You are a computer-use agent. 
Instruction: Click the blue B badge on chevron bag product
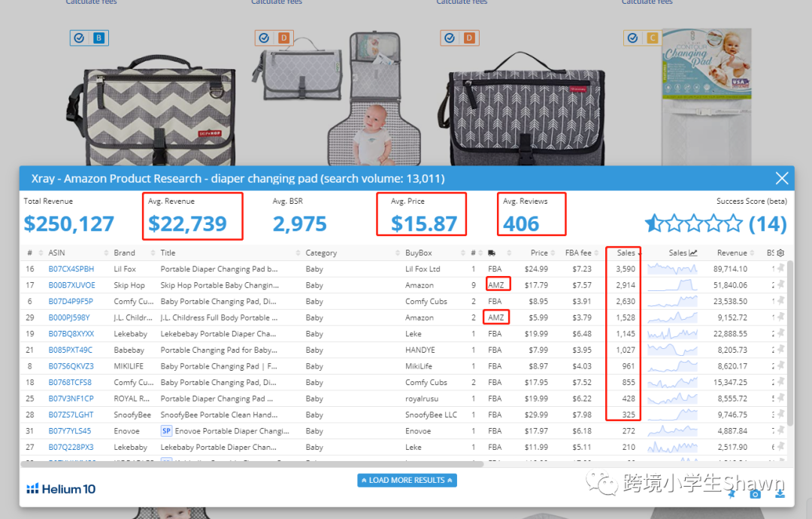click(x=98, y=38)
